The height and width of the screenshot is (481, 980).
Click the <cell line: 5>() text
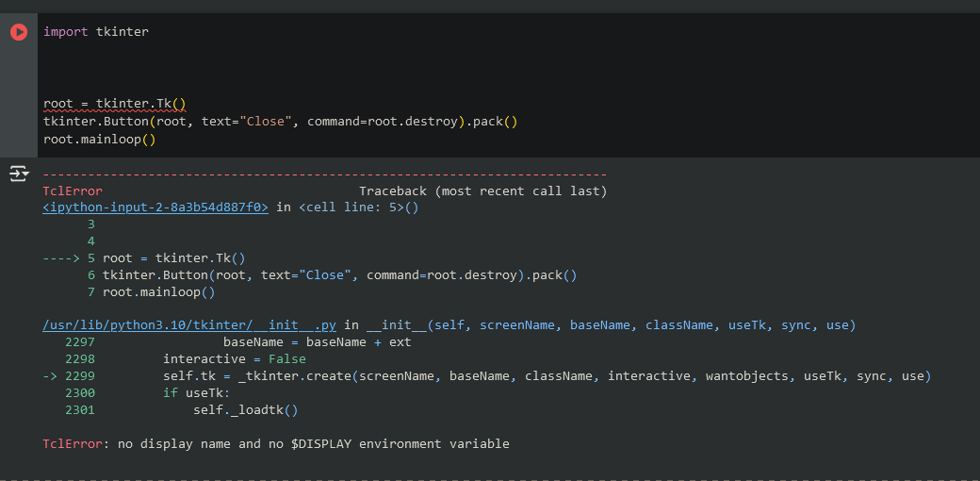point(358,207)
